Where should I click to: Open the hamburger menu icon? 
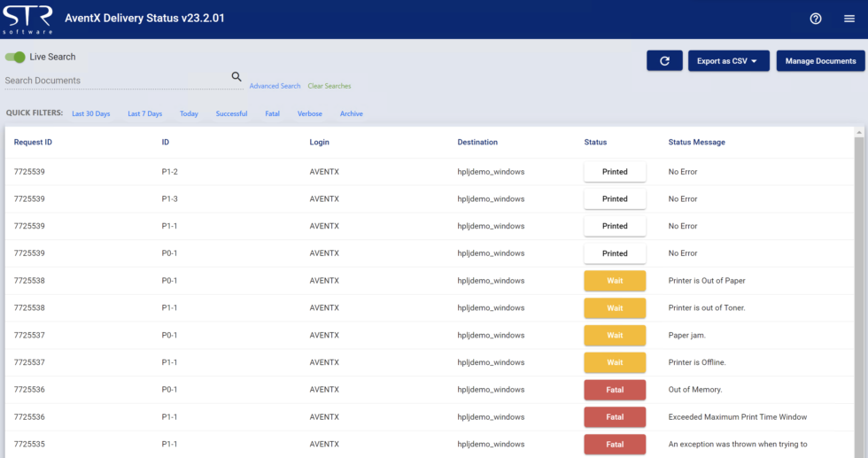click(849, 19)
